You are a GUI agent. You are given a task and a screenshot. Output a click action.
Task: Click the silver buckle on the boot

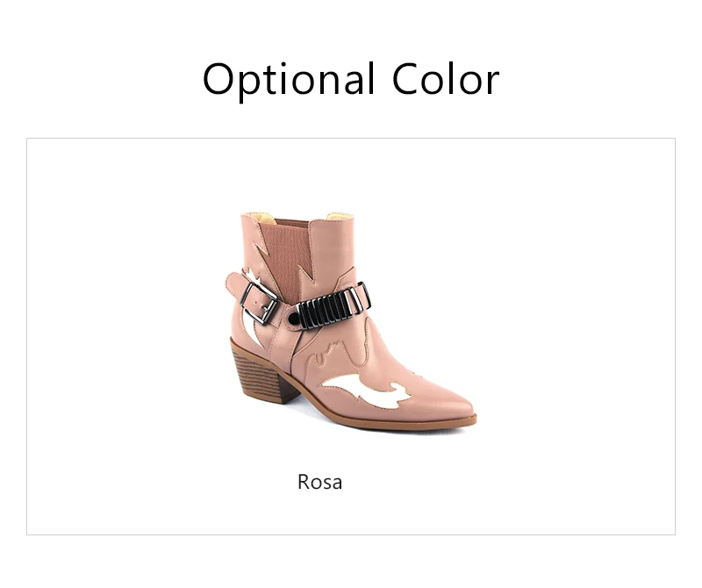tap(259, 303)
